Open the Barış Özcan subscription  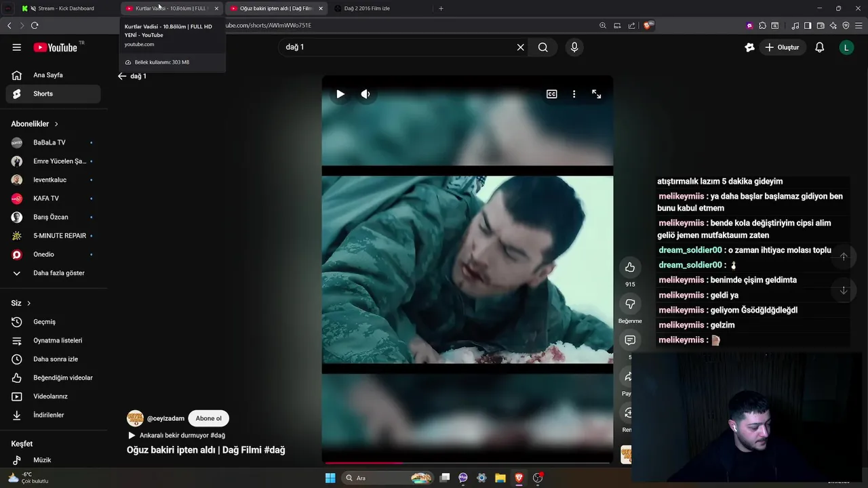[x=53, y=217]
